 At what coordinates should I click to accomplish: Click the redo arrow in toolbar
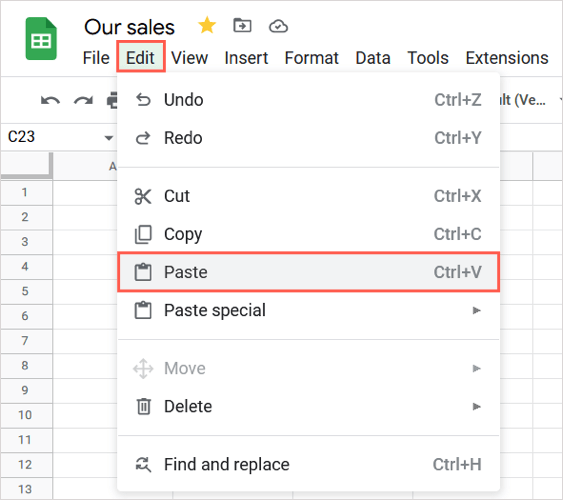pos(83,101)
